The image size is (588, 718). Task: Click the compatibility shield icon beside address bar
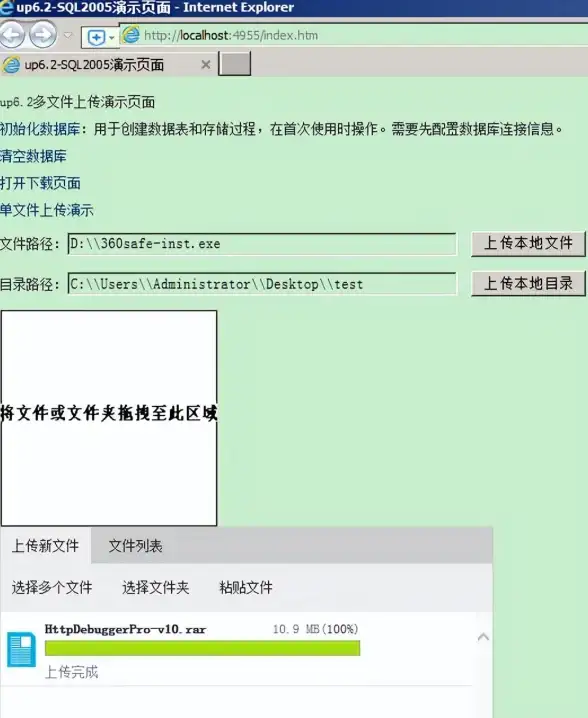click(x=99, y=37)
